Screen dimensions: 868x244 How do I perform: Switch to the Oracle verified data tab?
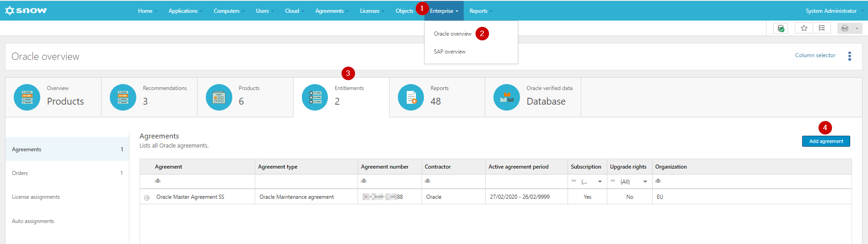(x=533, y=97)
